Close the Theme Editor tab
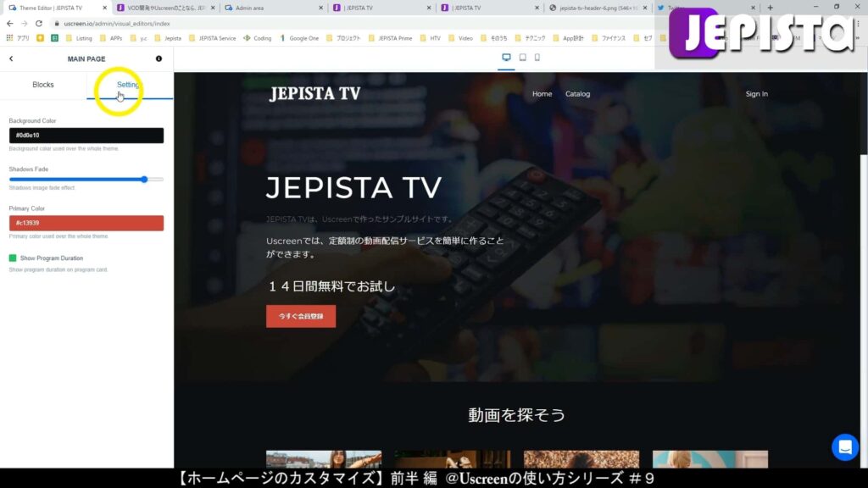 [x=104, y=8]
